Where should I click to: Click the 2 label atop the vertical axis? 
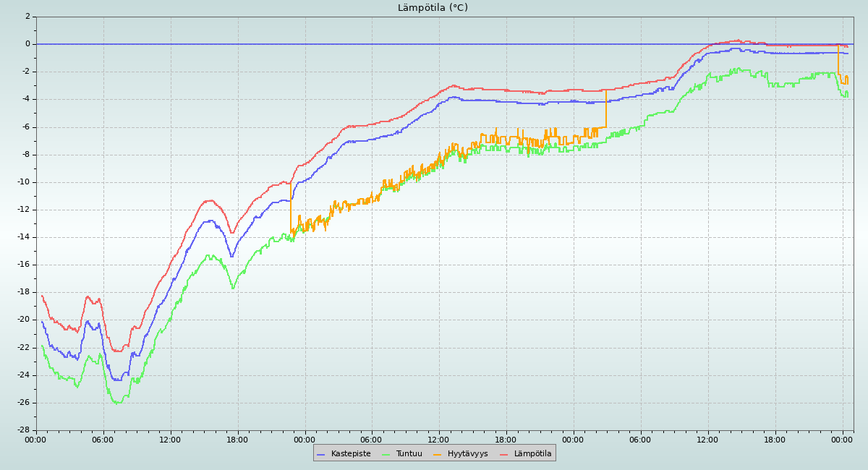pos(27,17)
